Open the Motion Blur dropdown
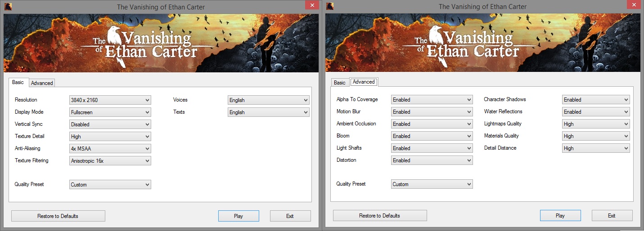The image size is (644, 231). coord(432,111)
